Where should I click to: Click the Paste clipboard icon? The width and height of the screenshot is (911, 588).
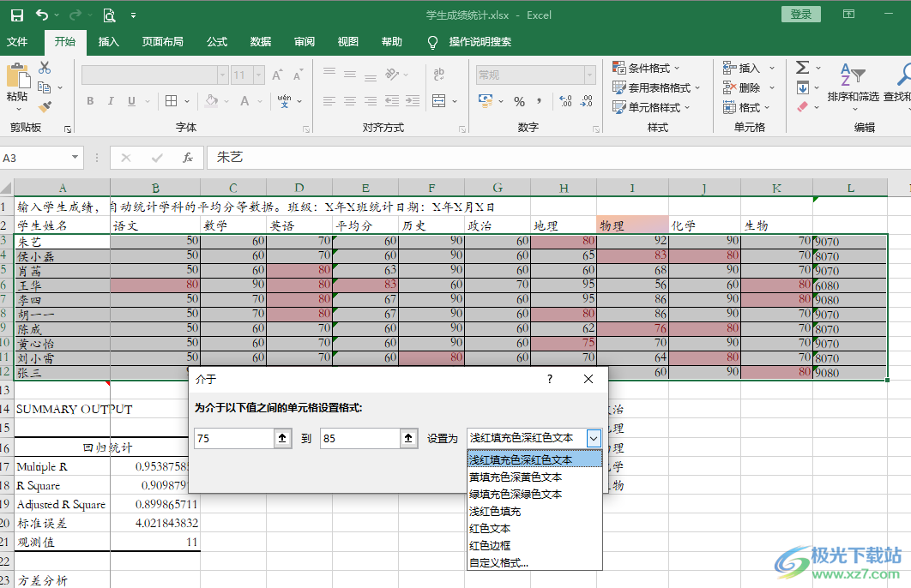click(x=18, y=76)
